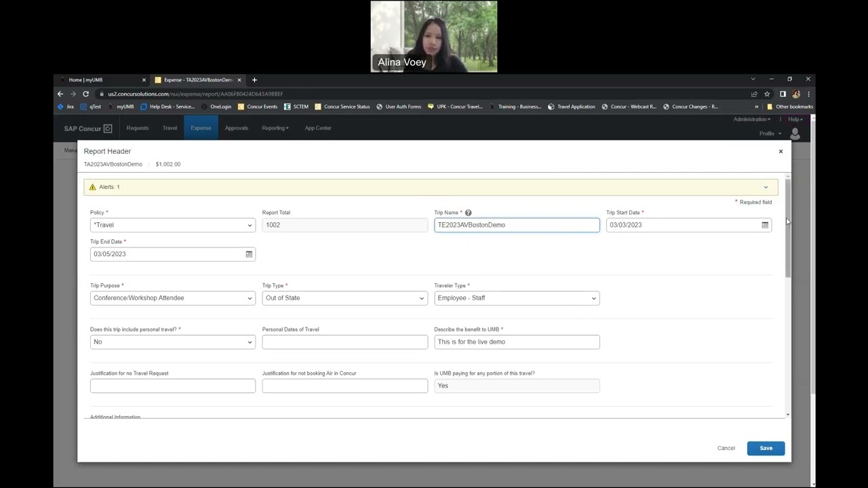
Task: Click the Cancel button
Action: tap(726, 448)
